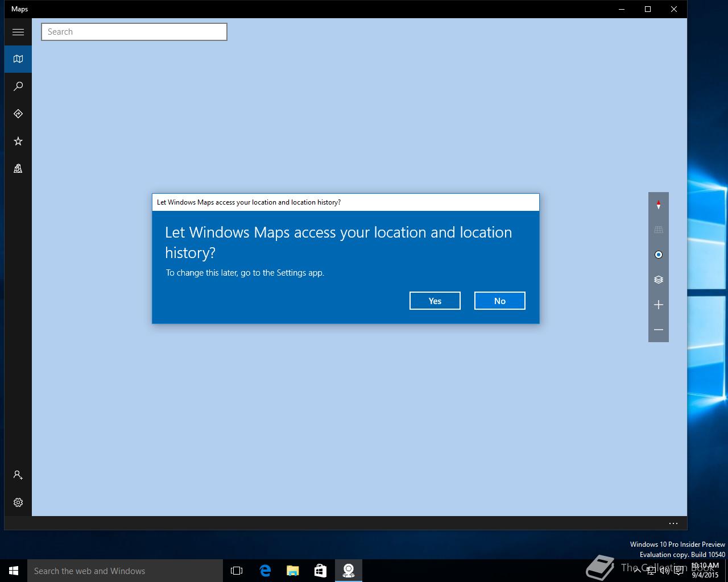
Task: Click into the Maps Search box
Action: click(134, 32)
